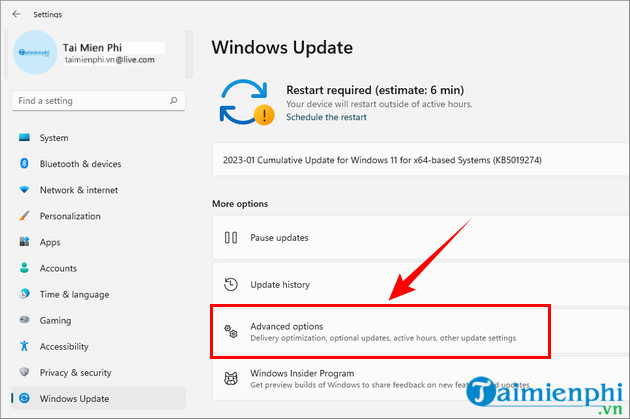Click the Personalization paintbrush icon

[x=24, y=216]
